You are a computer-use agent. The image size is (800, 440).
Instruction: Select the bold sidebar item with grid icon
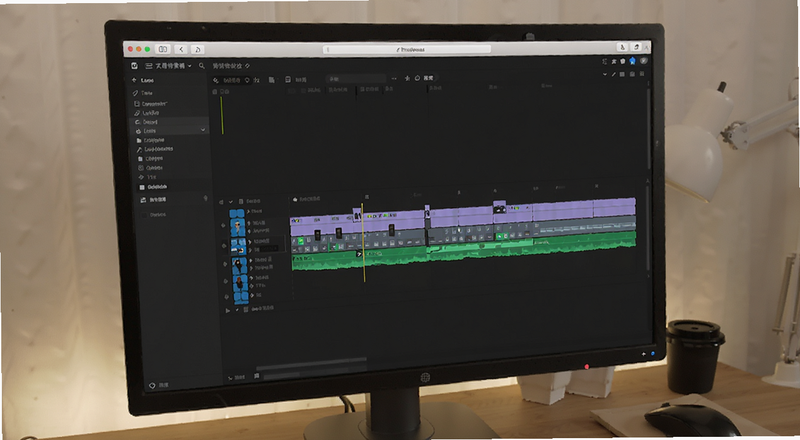click(x=153, y=187)
